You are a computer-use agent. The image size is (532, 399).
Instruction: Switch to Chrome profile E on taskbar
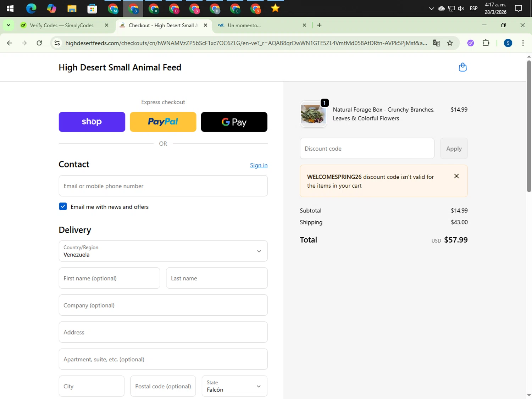coord(235,9)
